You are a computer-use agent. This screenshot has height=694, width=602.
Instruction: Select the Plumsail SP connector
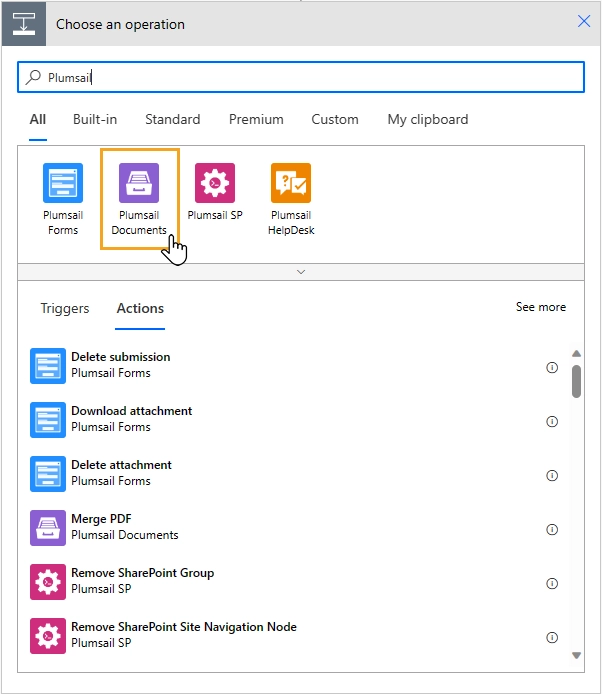(x=215, y=192)
